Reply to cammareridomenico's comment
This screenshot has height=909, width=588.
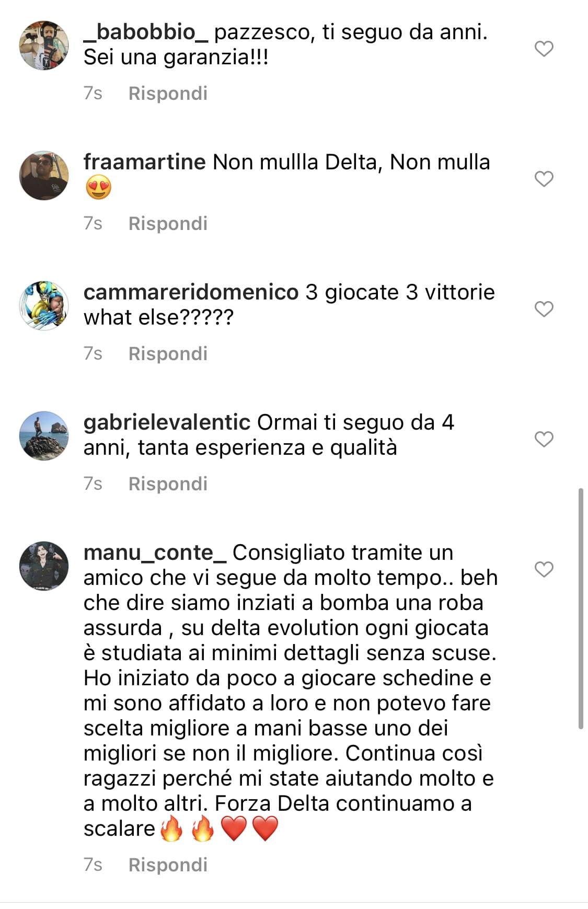point(168,353)
